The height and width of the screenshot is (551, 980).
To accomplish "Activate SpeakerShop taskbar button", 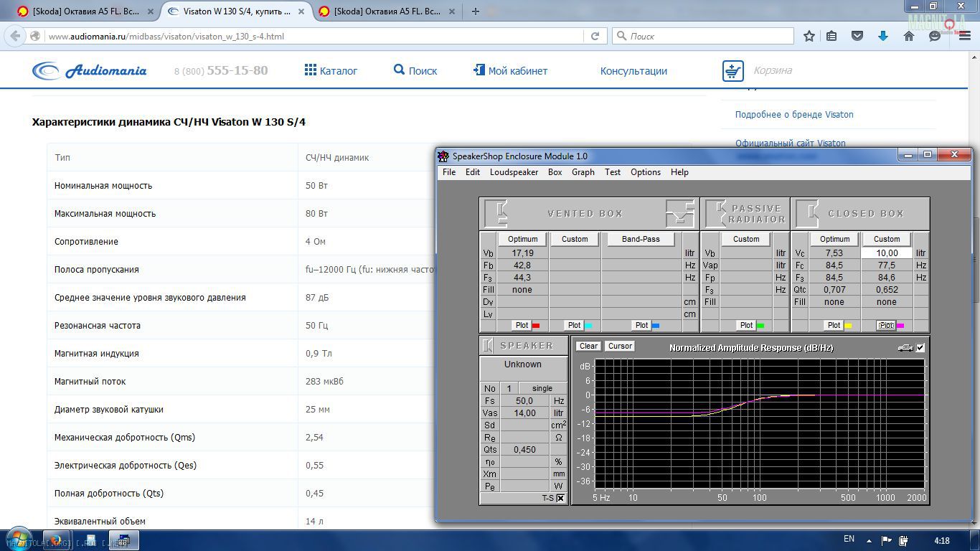I will [x=123, y=540].
